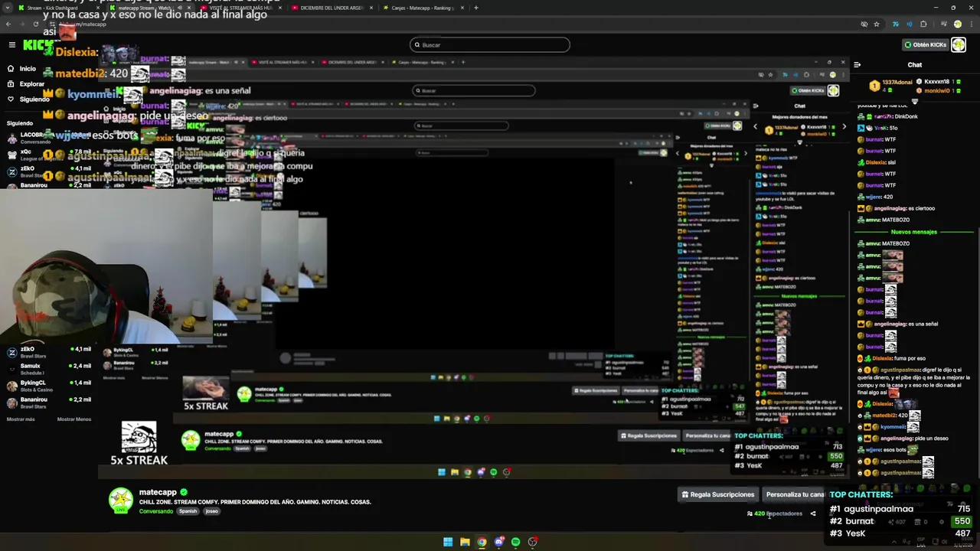Open Spotify from the taskbar
The height and width of the screenshot is (551, 980).
pos(515,542)
